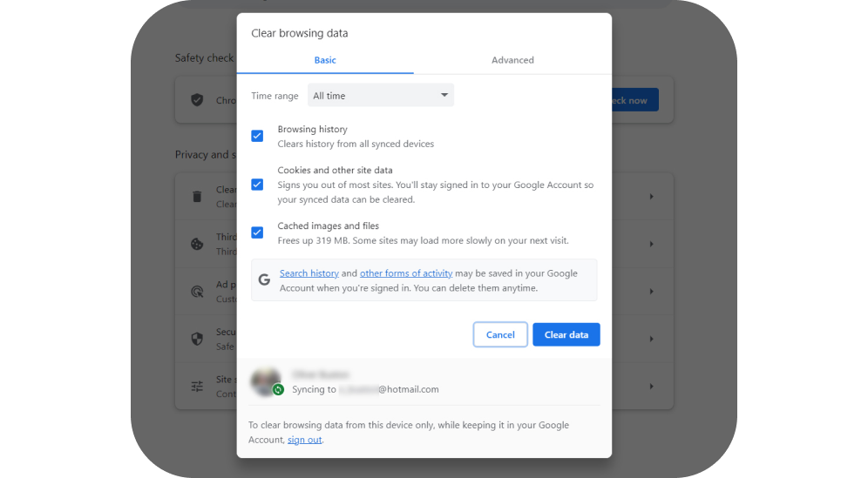Uncheck the Browsing history checkbox
868x478 pixels.
[x=257, y=136]
